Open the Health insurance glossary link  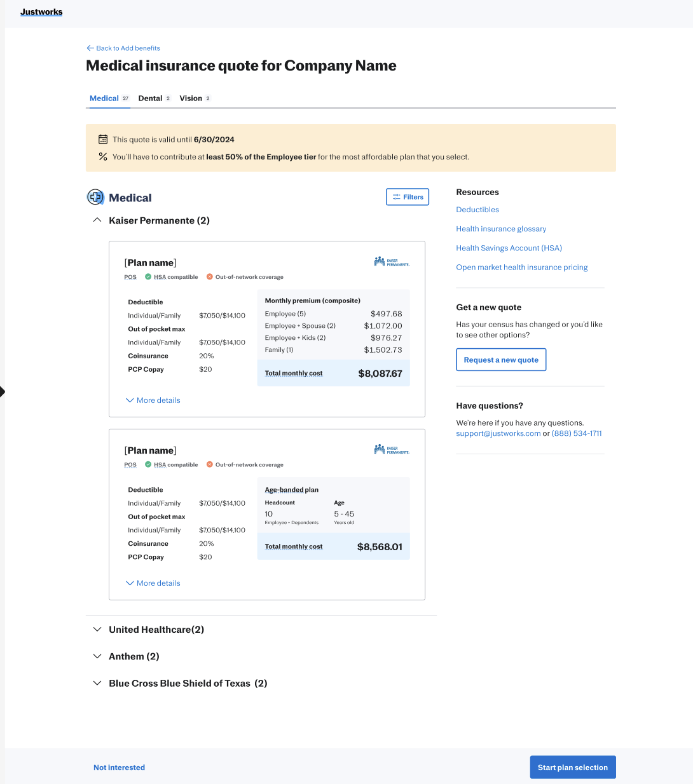[x=501, y=229]
